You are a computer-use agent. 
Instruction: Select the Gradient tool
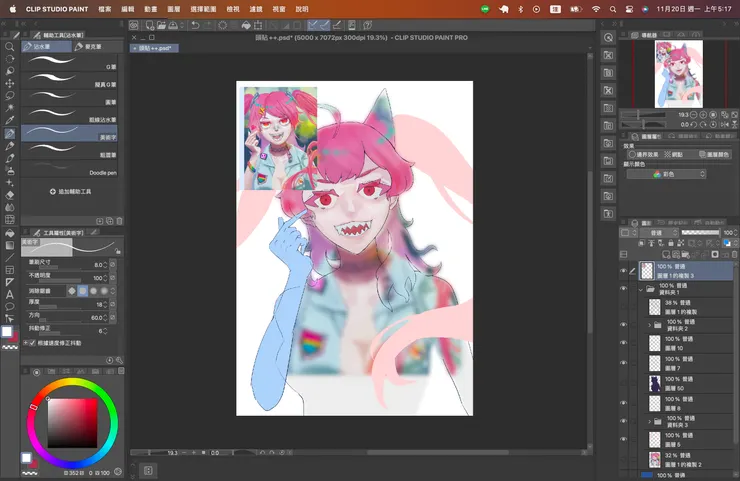click(9, 245)
